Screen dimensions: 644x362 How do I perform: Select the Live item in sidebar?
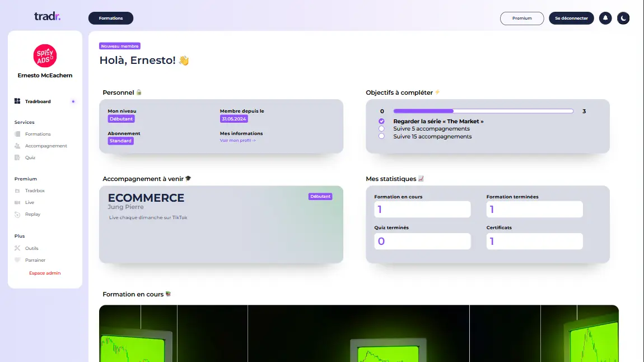tap(29, 202)
